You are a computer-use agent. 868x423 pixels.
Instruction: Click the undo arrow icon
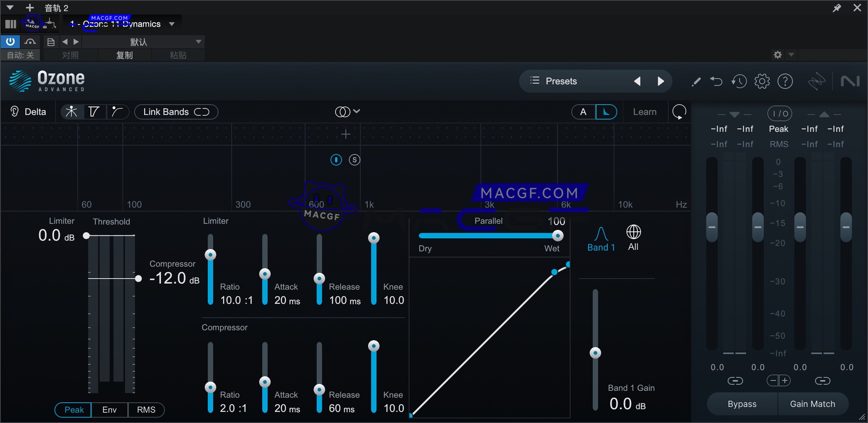pos(716,81)
